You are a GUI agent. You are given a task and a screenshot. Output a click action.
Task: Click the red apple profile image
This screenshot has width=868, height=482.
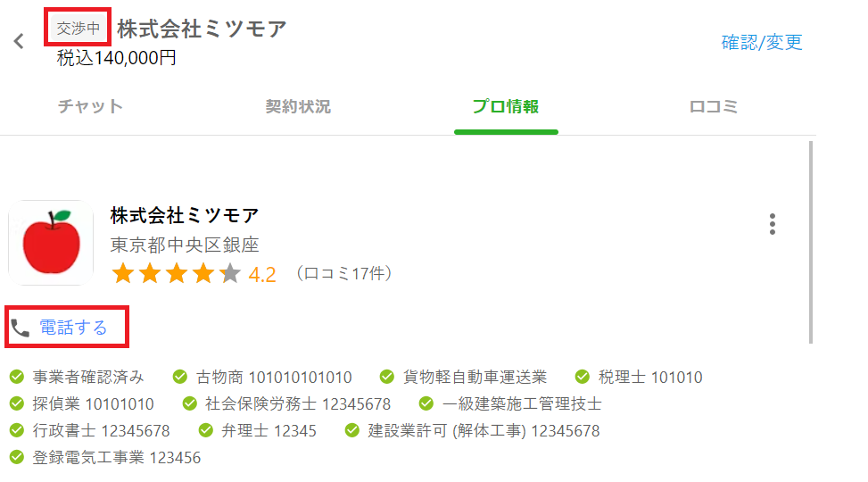(x=51, y=243)
